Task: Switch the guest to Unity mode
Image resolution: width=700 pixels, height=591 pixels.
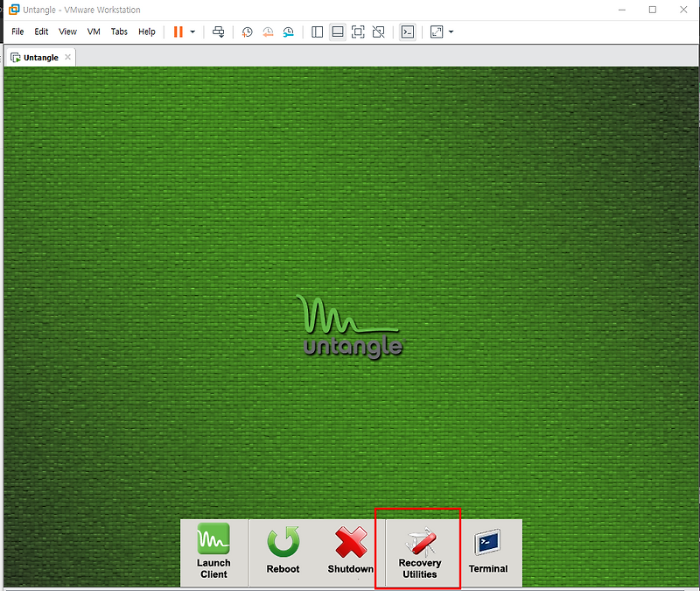Action: (378, 32)
